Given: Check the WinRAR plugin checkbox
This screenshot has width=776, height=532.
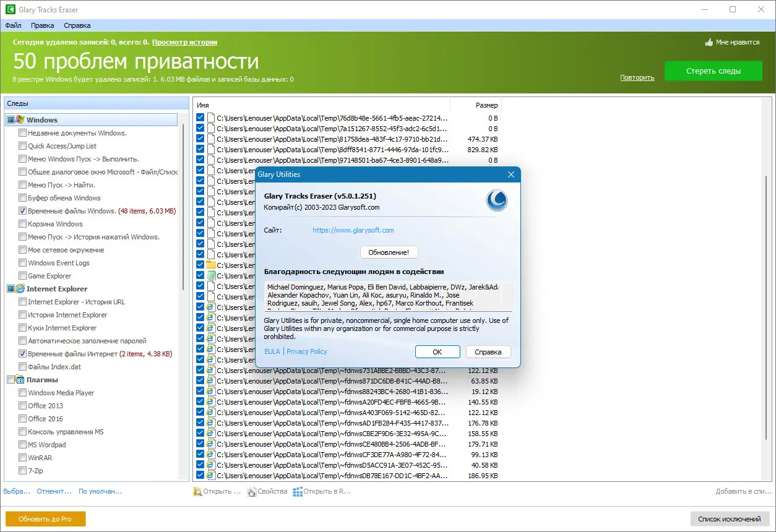Looking at the screenshot, I should [22, 458].
